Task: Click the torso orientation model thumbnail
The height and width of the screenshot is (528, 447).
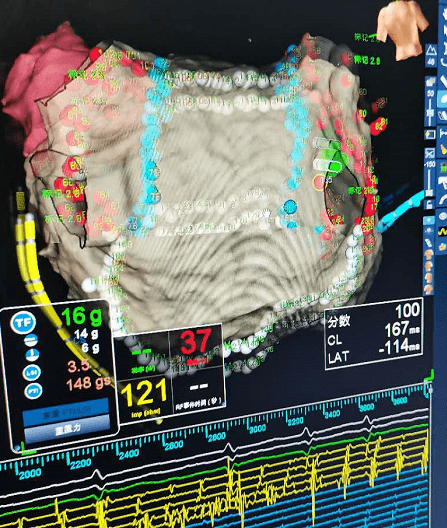Action: click(402, 29)
